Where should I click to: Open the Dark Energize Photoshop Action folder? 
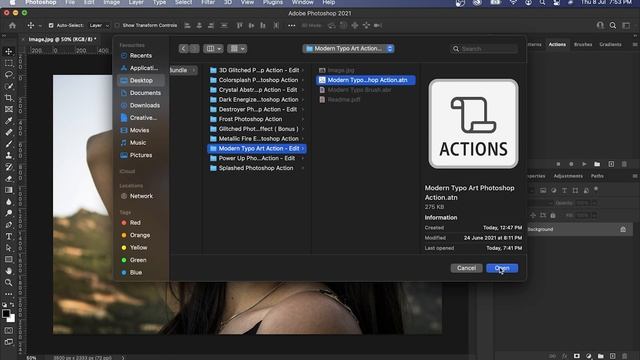(x=256, y=100)
